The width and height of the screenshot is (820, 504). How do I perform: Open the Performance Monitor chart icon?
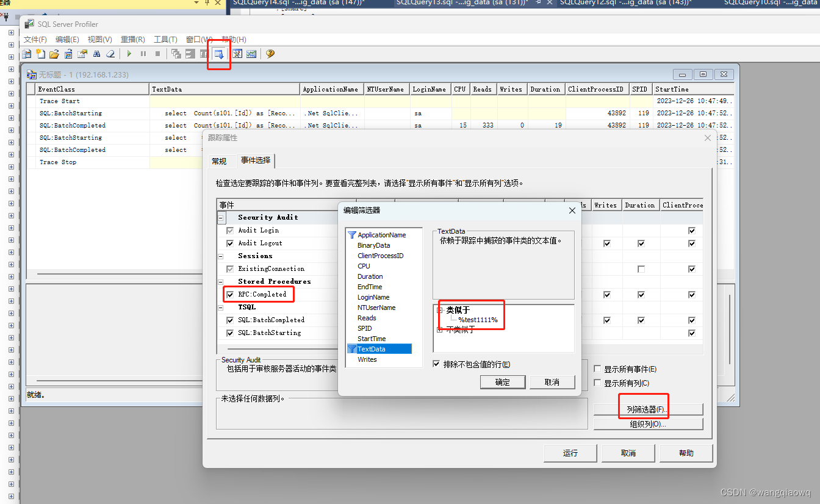click(251, 54)
